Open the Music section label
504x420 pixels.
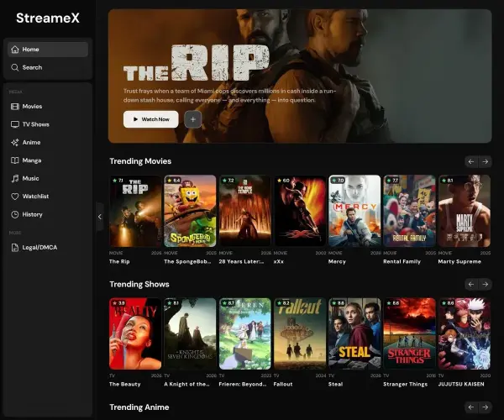[30, 178]
